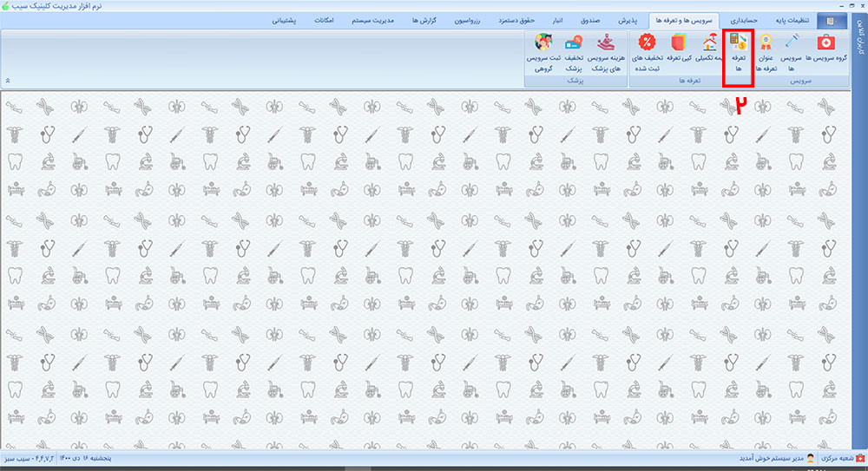The image size is (868, 471).
Task: Open the application menu button beside تنظیمات پایه
Action: click(x=832, y=19)
